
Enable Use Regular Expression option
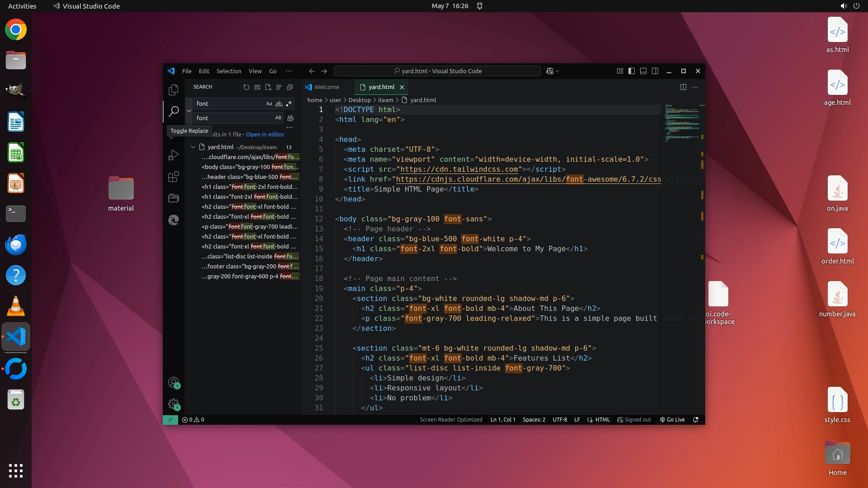point(289,103)
